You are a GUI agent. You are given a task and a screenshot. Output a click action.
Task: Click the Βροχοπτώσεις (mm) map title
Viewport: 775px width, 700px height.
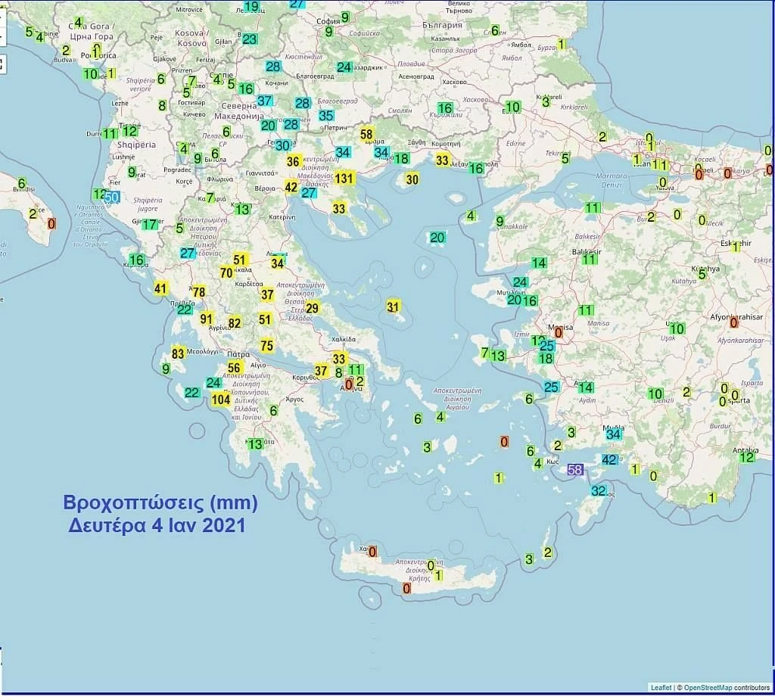point(160,502)
